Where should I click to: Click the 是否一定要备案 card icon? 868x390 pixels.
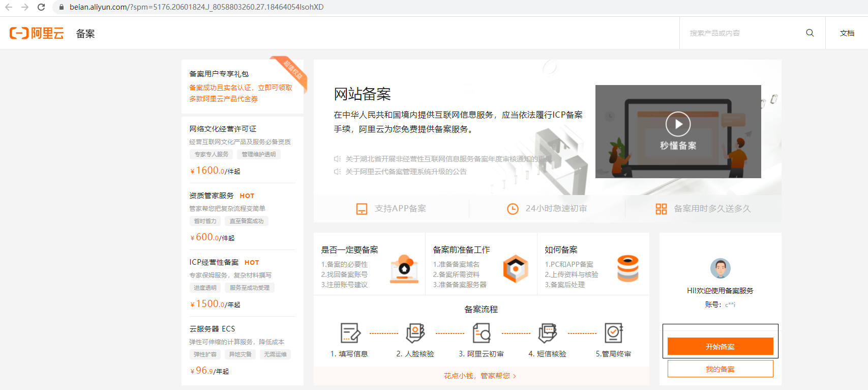[x=404, y=268]
